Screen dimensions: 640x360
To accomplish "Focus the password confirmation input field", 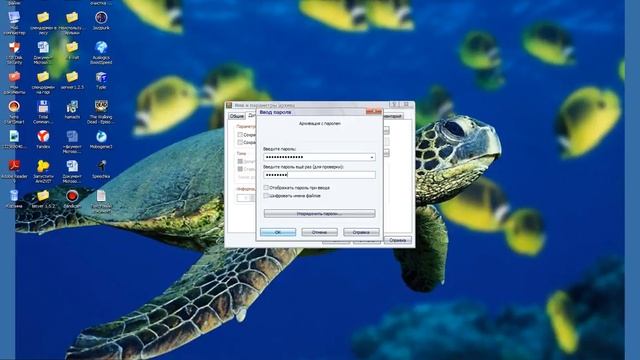I will [x=319, y=175].
